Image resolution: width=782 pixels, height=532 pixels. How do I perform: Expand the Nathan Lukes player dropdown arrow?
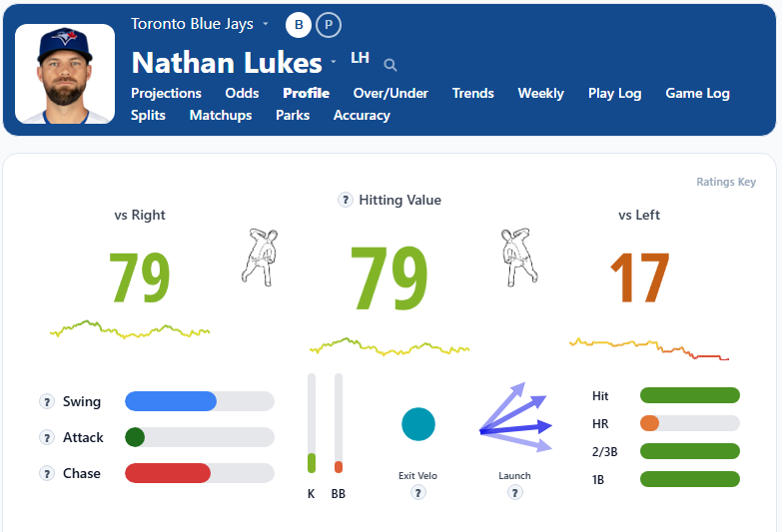334,62
